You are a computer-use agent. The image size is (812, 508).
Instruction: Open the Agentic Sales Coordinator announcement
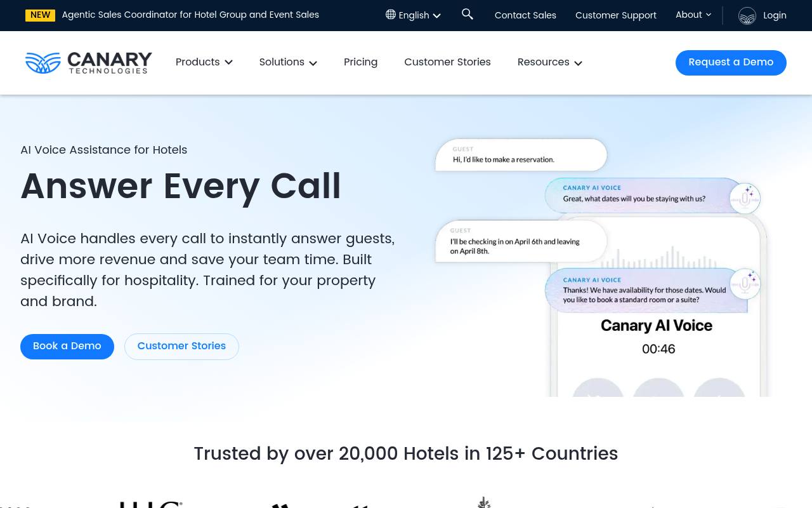(x=190, y=15)
